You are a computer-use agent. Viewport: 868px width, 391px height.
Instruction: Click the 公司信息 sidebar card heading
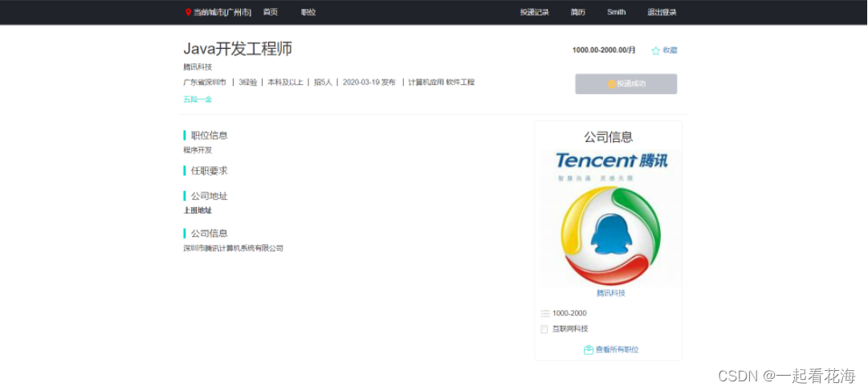tap(609, 136)
